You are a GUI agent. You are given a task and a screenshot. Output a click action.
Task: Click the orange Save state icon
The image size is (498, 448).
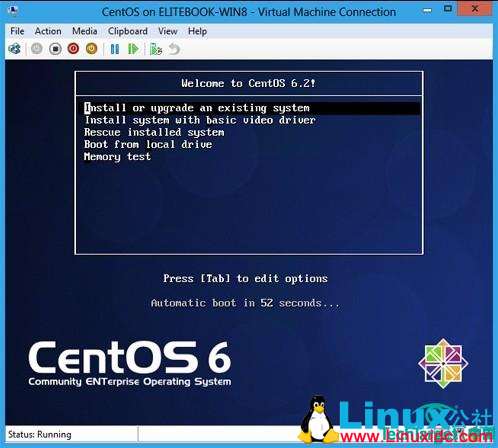pyautogui.click(x=92, y=49)
